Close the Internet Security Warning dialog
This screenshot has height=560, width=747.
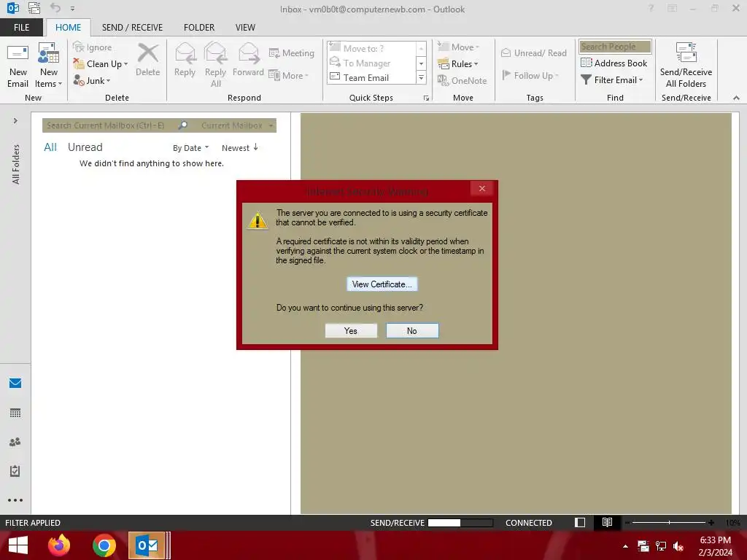click(x=482, y=189)
